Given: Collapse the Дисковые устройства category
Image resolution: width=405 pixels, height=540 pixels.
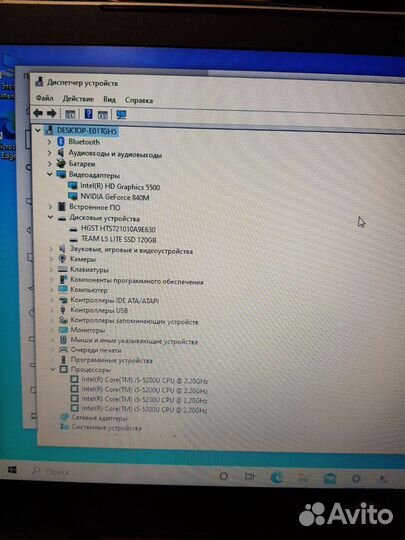Looking at the screenshot, I should point(51,217).
